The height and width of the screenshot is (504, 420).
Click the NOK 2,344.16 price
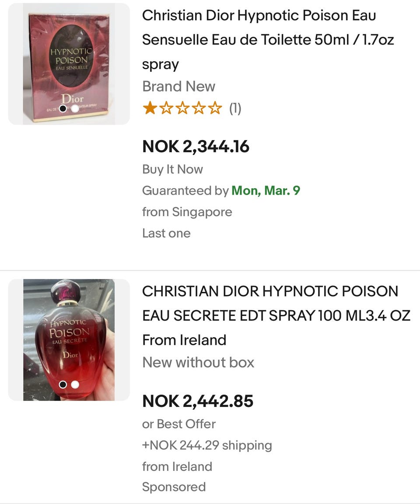coord(196,146)
